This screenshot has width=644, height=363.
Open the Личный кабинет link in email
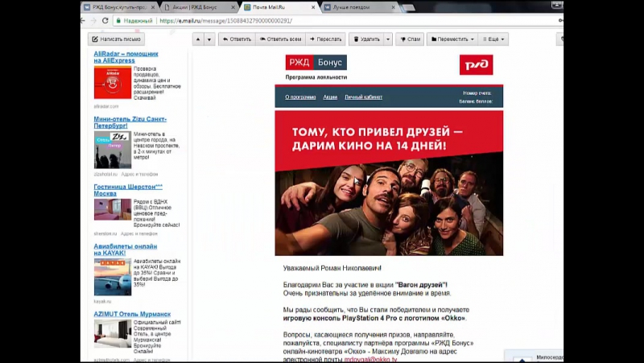[x=363, y=97]
